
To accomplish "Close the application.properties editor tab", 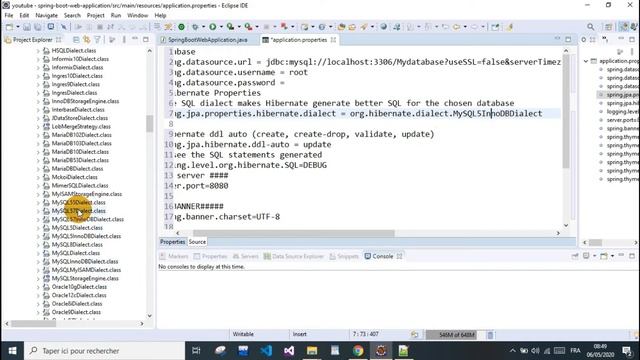I will click(x=333, y=40).
